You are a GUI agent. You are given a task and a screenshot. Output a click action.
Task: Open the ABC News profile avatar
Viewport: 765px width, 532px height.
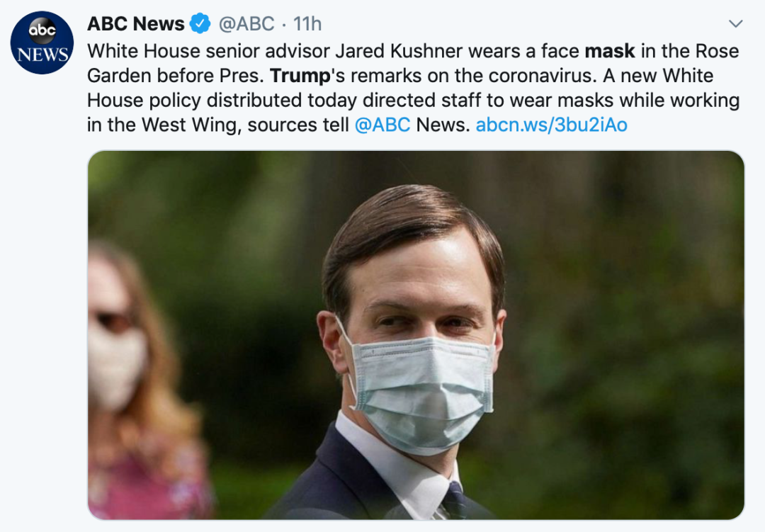coord(42,44)
